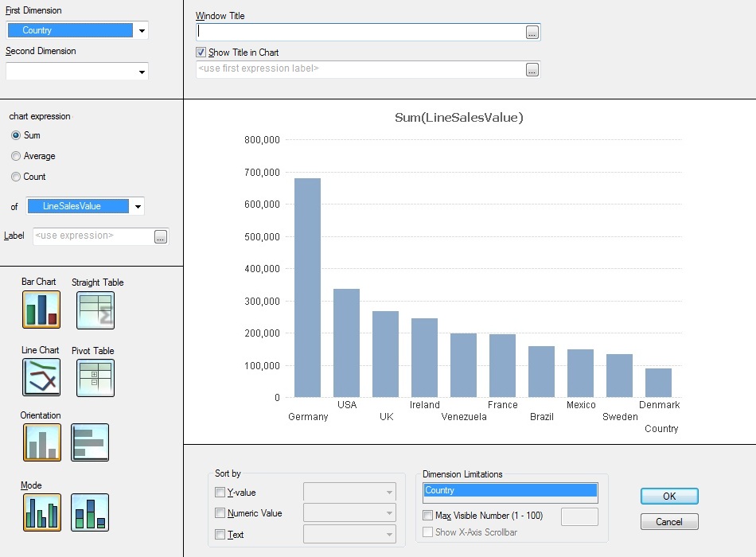Select stacked bars mode
This screenshot has width=756, height=557.
tap(90, 512)
